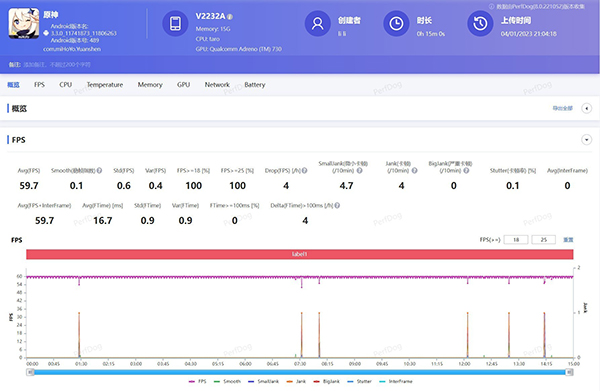Switch to the Battery tab

coord(254,85)
